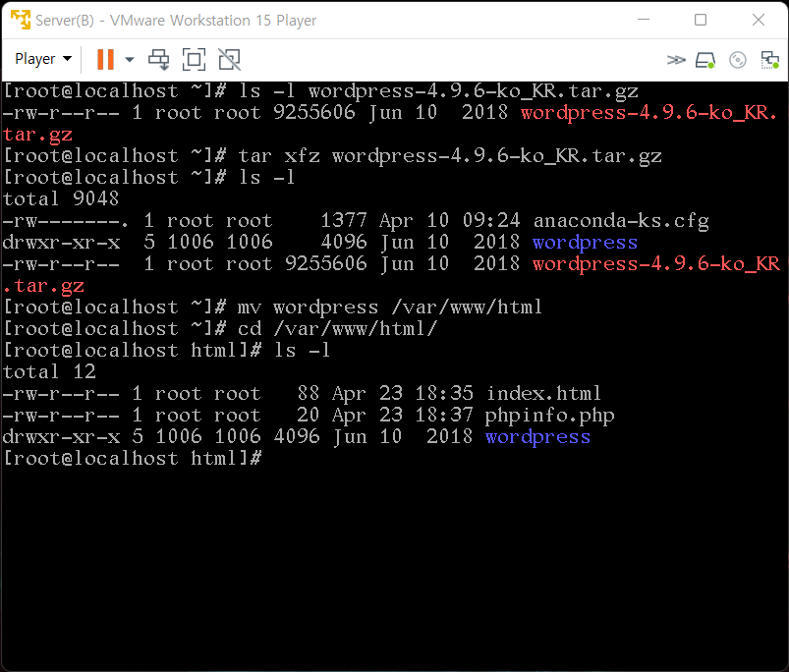The width and height of the screenshot is (789, 672).
Task: Click the window title 'Server(B) - VMware Workstation 15 Player'
Action: pyautogui.click(x=176, y=20)
